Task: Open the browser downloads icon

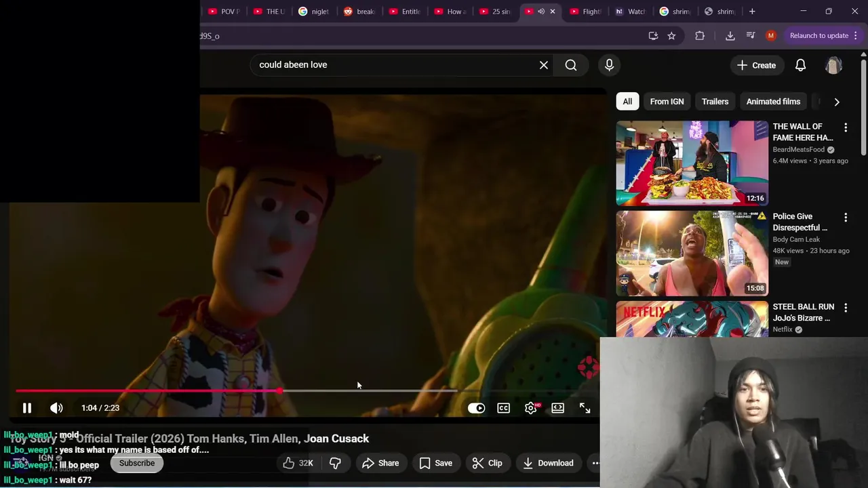Action: coord(730,36)
